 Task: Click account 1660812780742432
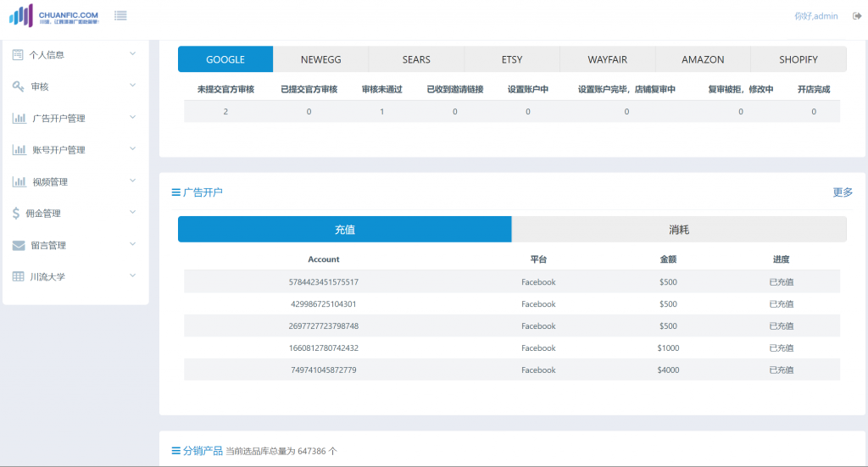(323, 348)
